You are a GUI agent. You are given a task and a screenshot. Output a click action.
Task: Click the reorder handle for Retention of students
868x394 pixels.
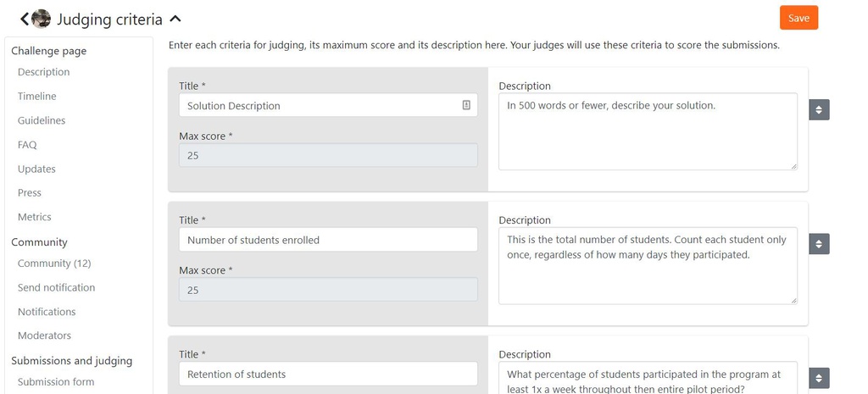pyautogui.click(x=819, y=379)
